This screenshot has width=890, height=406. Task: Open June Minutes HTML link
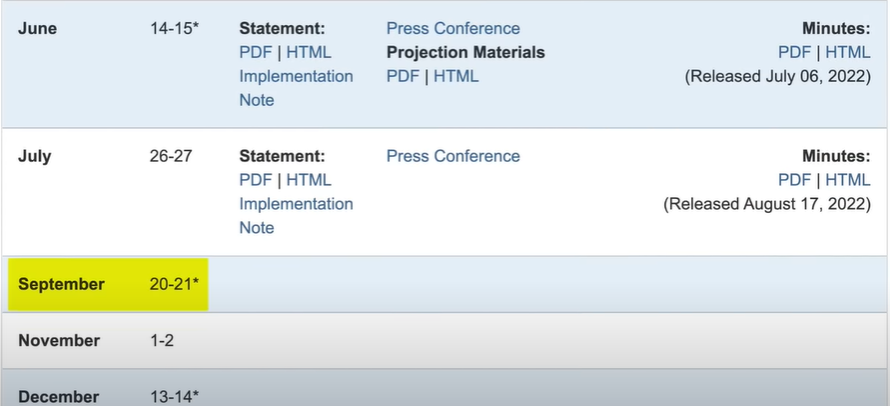(848, 52)
